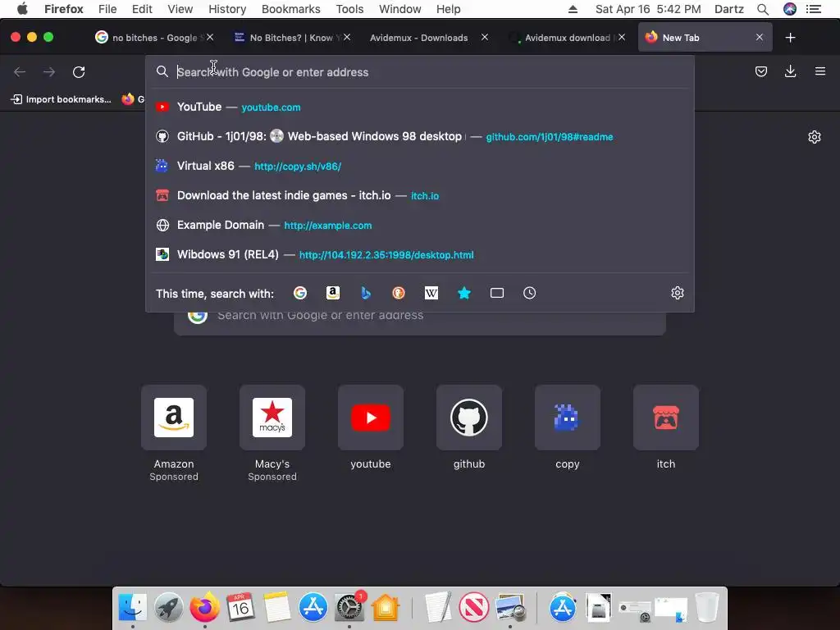Reload the current page
The width and height of the screenshot is (840, 630).
click(79, 72)
